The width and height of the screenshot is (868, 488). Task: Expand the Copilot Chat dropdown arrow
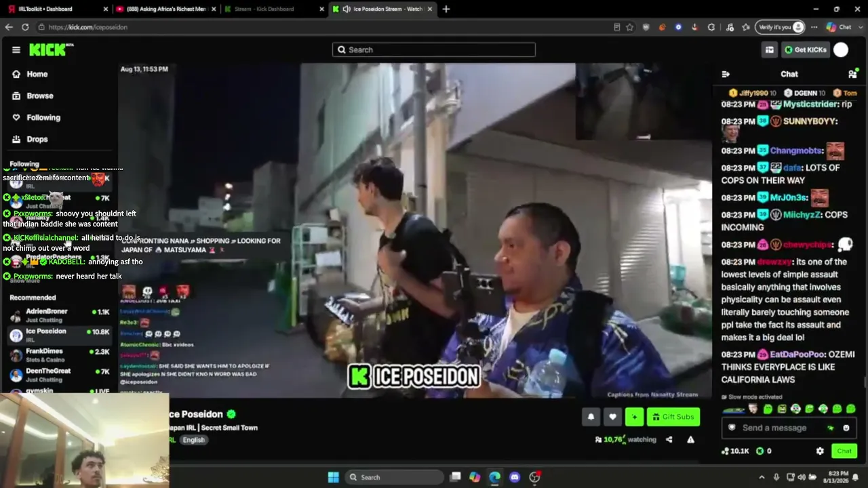tap(861, 27)
